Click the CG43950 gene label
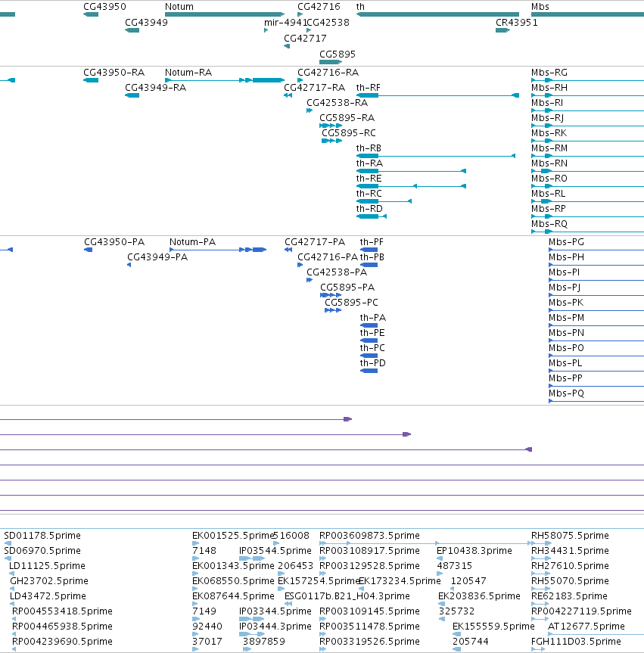Viewport: 644px width, 653px height. point(104,7)
